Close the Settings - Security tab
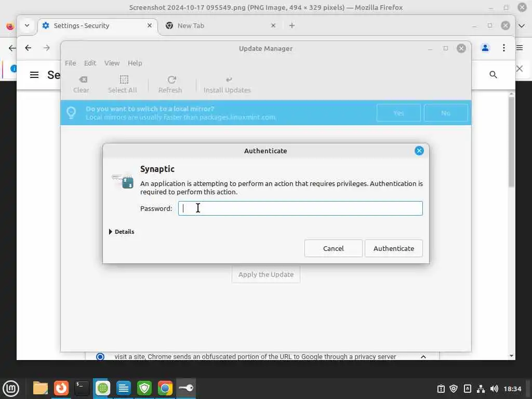 click(149, 26)
